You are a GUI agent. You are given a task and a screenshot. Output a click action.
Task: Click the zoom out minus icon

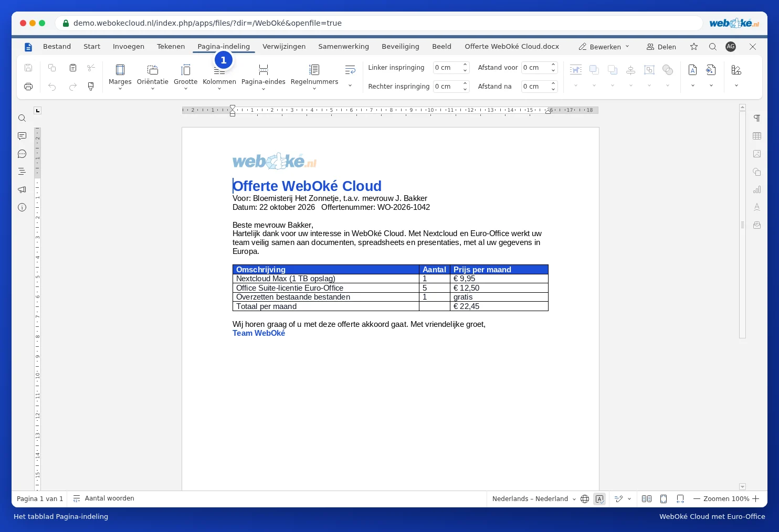coord(697,499)
